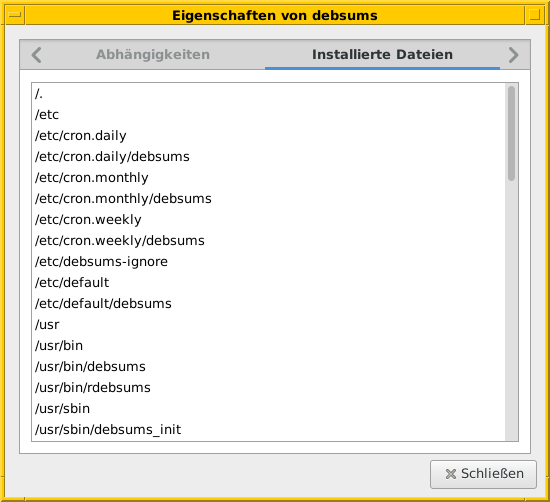
Task: Select the Installierte Dateien tab
Action: point(382,55)
